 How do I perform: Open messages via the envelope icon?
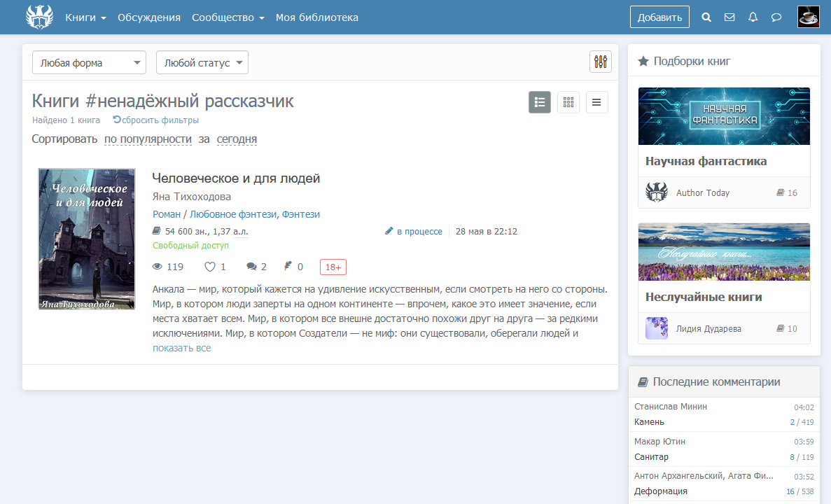729,17
